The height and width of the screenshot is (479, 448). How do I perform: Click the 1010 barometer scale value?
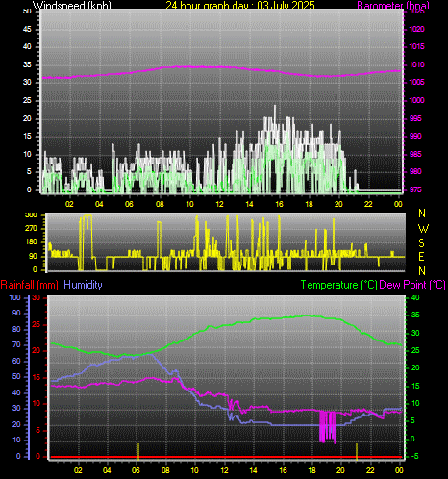(416, 64)
